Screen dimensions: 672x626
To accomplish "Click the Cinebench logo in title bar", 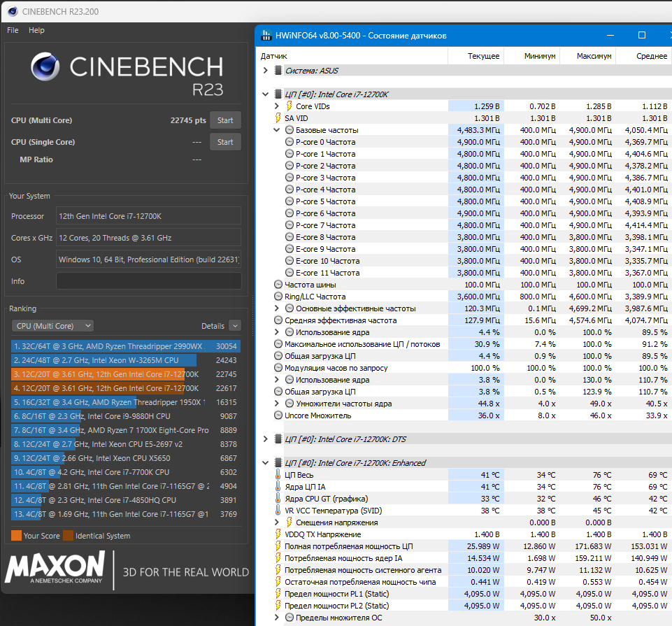I will coord(13,12).
